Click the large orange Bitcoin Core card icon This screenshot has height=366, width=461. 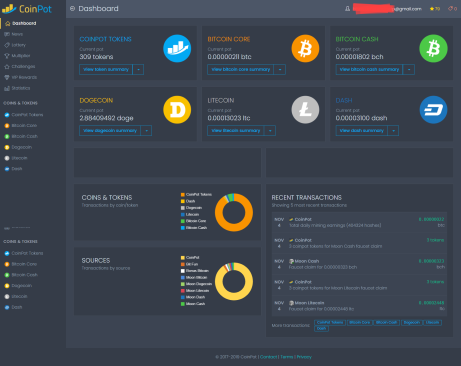tap(305, 49)
